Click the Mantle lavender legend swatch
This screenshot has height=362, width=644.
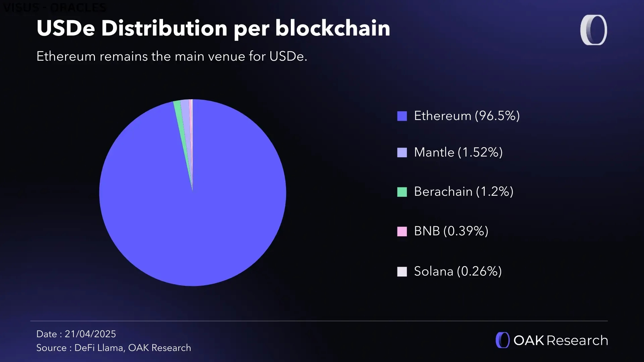402,153
